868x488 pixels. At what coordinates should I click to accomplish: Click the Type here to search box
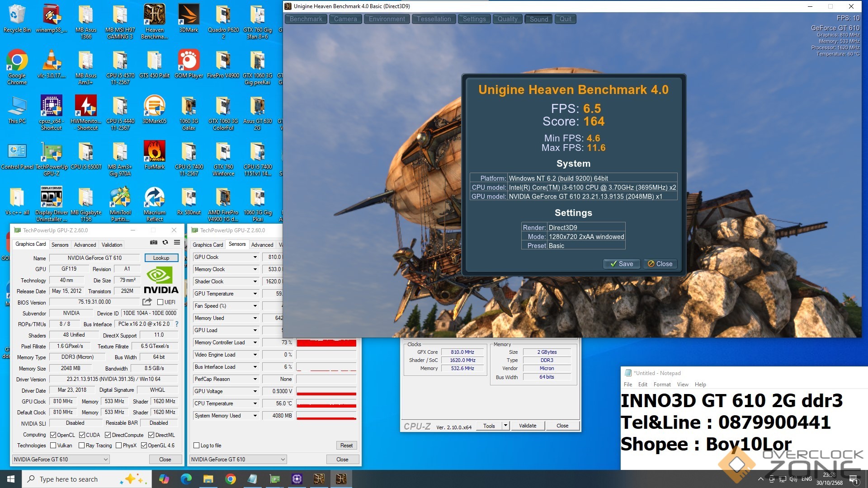click(x=69, y=479)
